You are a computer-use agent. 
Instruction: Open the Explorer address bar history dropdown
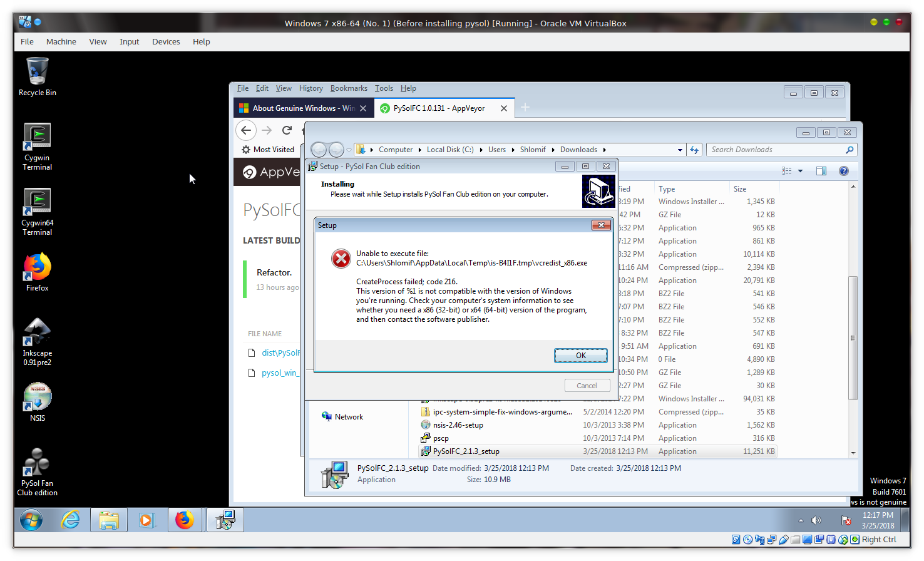click(680, 150)
